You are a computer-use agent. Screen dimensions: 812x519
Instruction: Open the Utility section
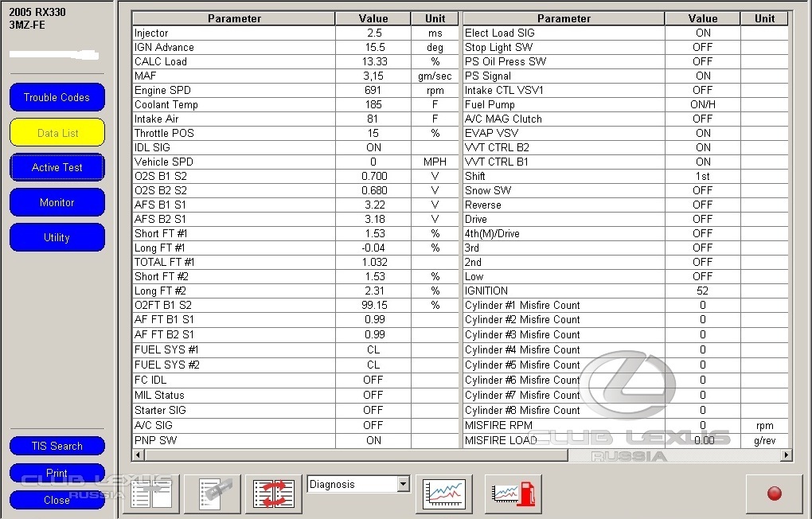click(57, 237)
